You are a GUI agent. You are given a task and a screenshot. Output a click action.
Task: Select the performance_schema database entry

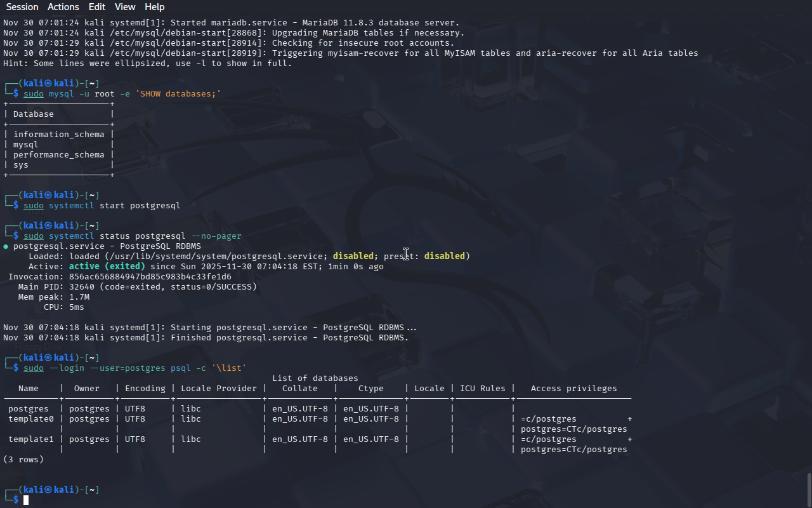pos(58,155)
